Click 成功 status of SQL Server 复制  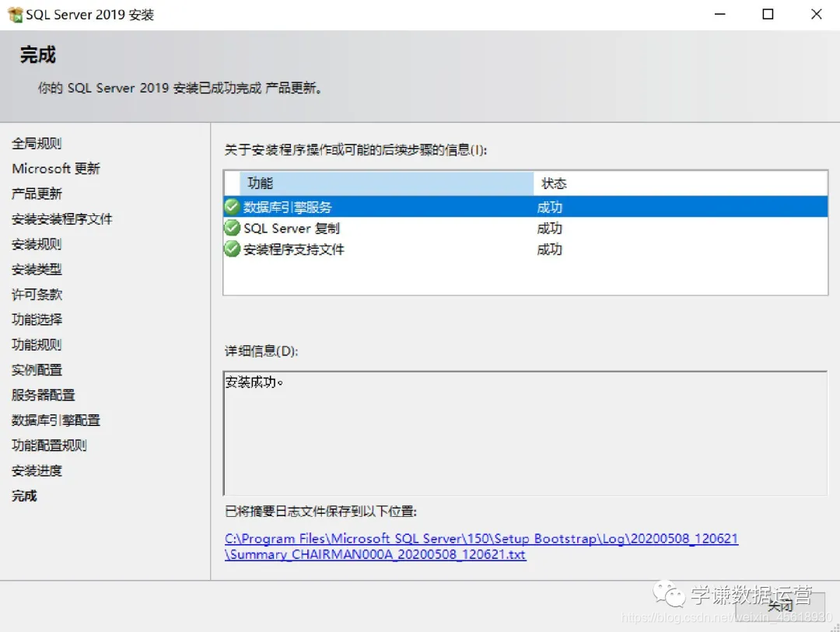pyautogui.click(x=549, y=229)
